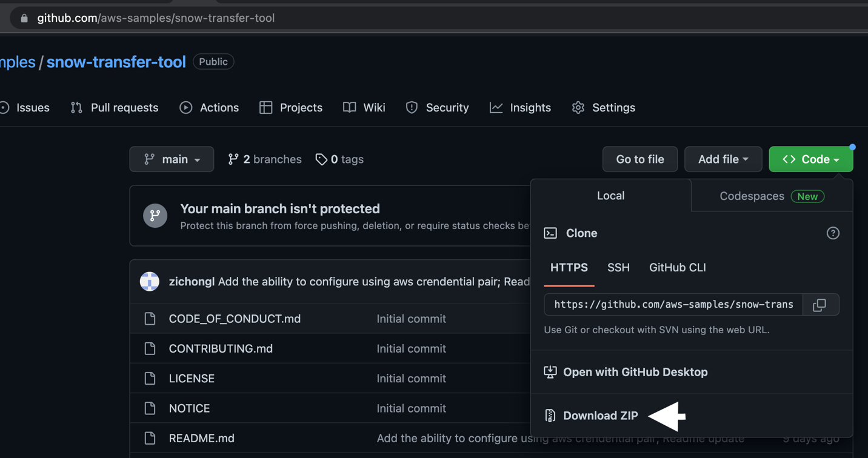
Task: Copy the repository clone URL
Action: (821, 305)
